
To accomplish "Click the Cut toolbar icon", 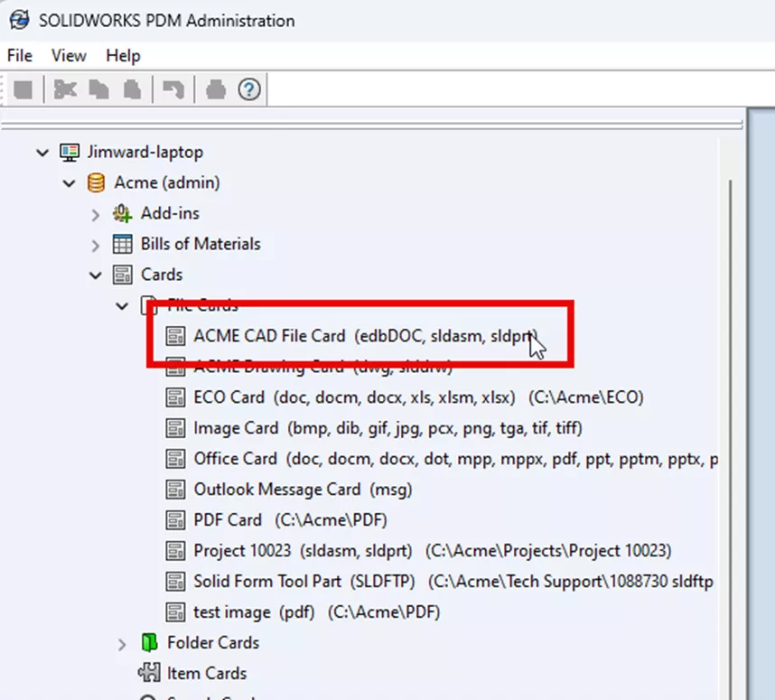I will click(65, 89).
